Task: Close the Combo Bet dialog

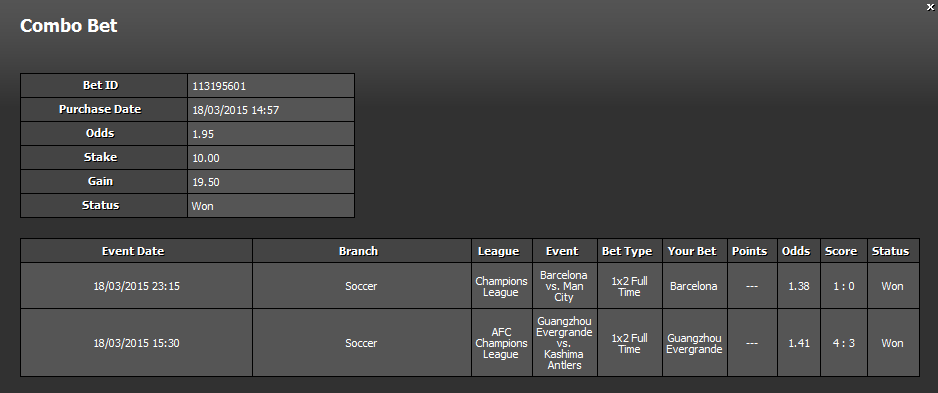Action: pyautogui.click(x=930, y=7)
